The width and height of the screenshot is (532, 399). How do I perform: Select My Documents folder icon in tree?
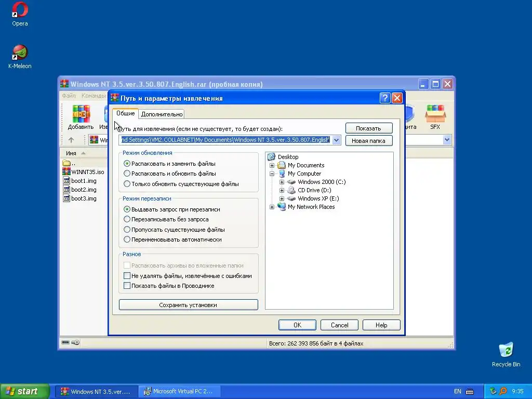point(281,165)
